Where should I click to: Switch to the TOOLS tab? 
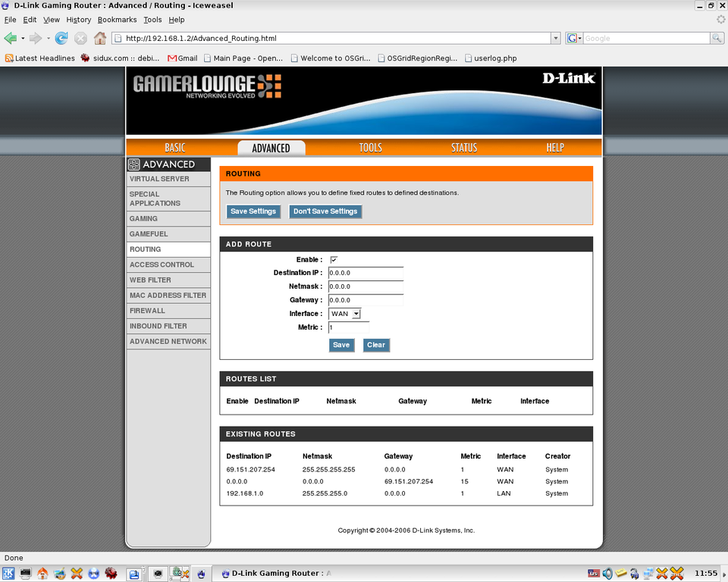370,148
